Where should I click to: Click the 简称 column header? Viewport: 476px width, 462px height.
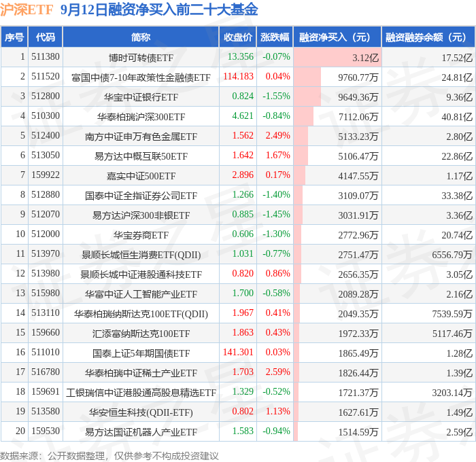(141, 37)
